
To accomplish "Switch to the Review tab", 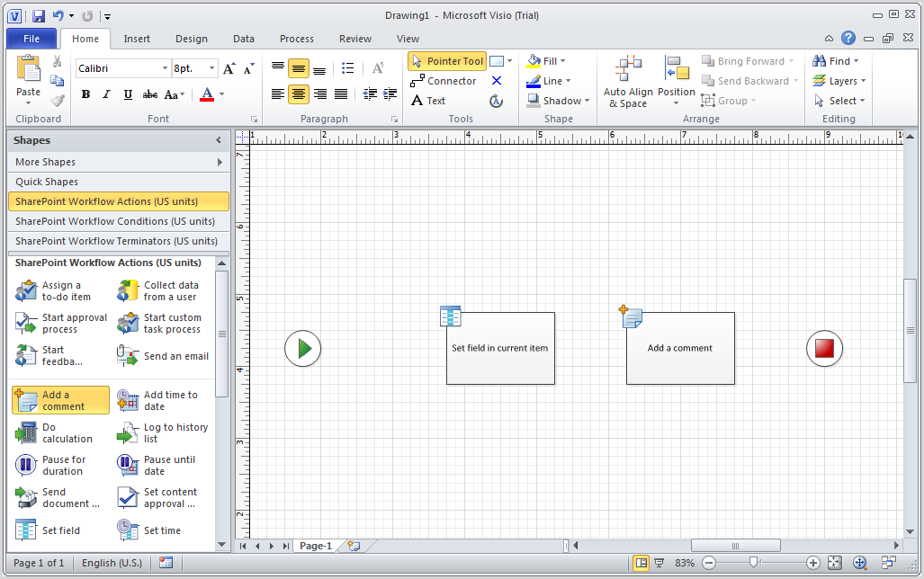I will pyautogui.click(x=355, y=39).
